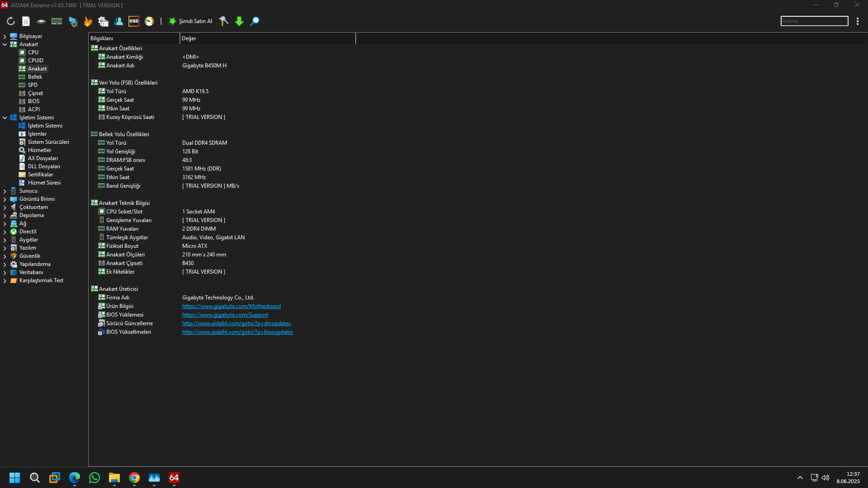Select the Veritabanı tree item
Image resolution: width=868 pixels, height=488 pixels.
(31, 272)
